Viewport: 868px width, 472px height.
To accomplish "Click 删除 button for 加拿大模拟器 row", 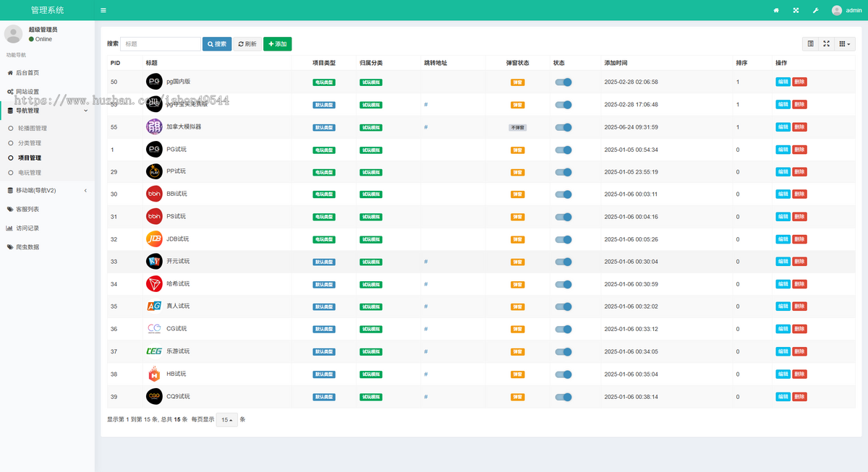I will coord(799,127).
